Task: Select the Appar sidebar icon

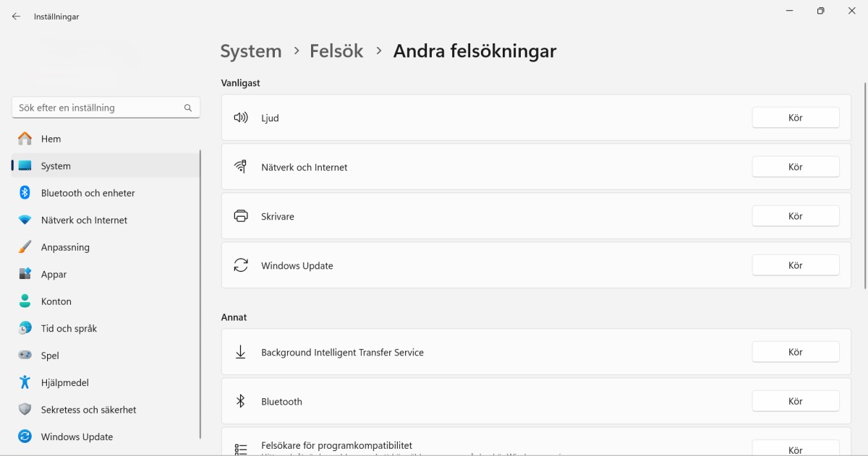Action: [25, 274]
